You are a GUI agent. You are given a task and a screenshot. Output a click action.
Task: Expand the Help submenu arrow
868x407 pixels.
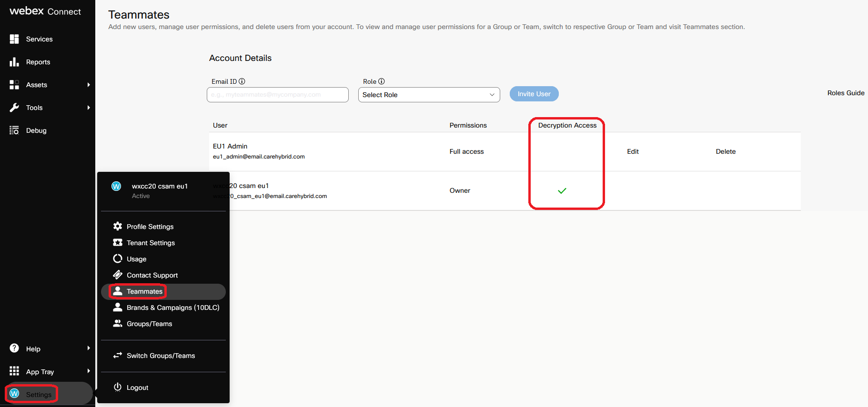point(89,348)
